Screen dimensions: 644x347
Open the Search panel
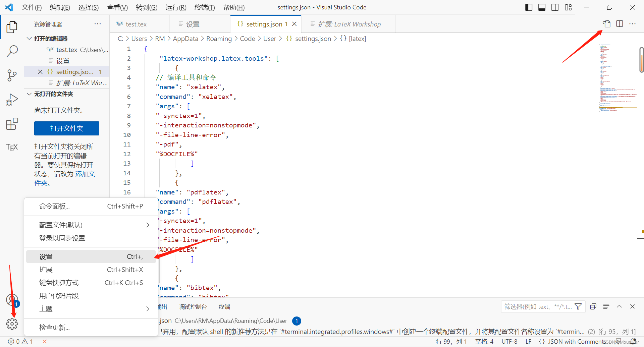click(x=12, y=51)
